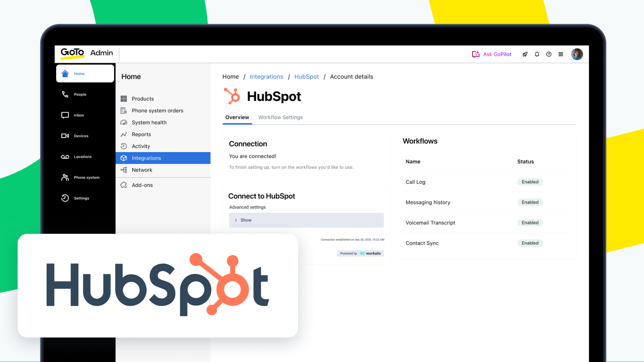Click the large HubSpot logo card
The height and width of the screenshot is (362, 644).
pyautogui.click(x=158, y=285)
